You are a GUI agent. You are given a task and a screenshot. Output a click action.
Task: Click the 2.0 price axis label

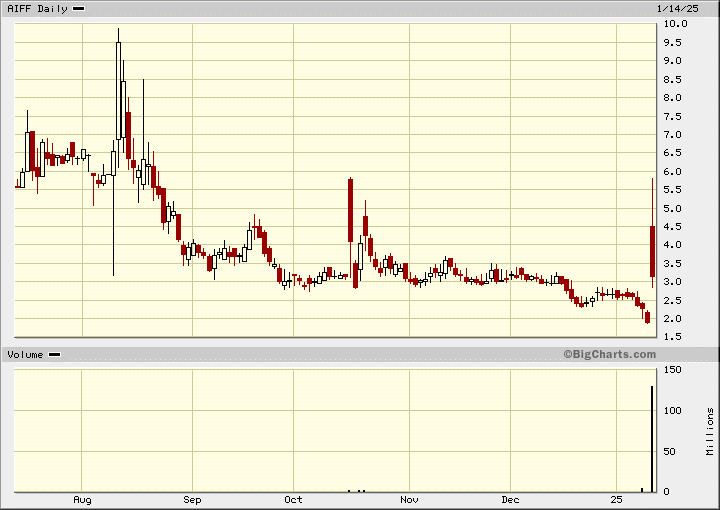(x=672, y=319)
